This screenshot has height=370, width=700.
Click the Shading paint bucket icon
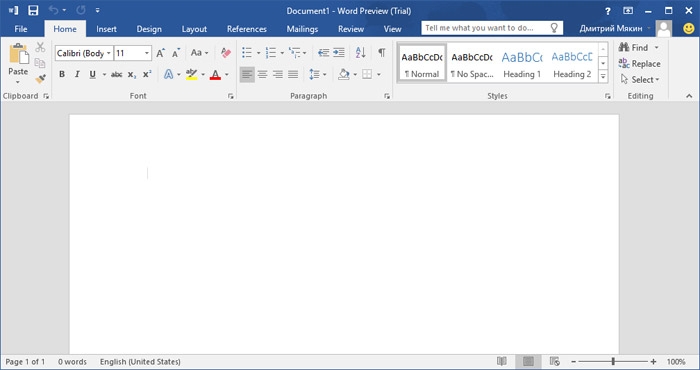coord(343,74)
